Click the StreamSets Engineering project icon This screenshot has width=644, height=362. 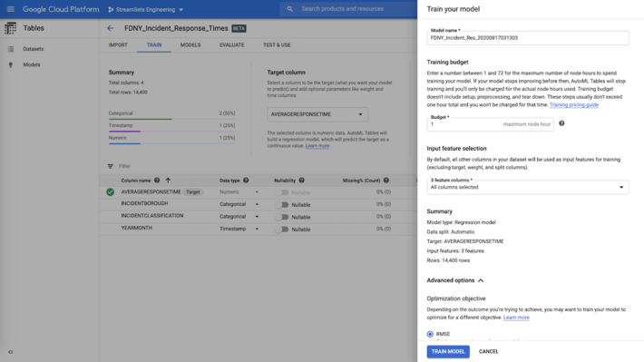click(x=111, y=9)
